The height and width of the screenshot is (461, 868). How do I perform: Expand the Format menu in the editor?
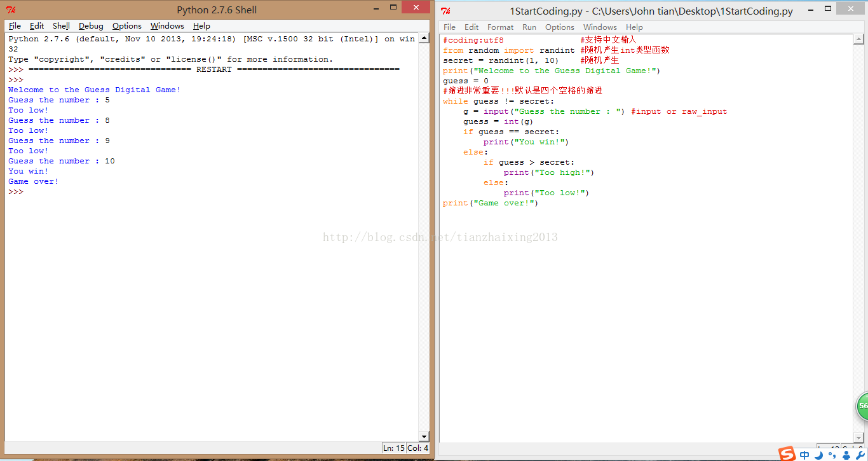(500, 27)
